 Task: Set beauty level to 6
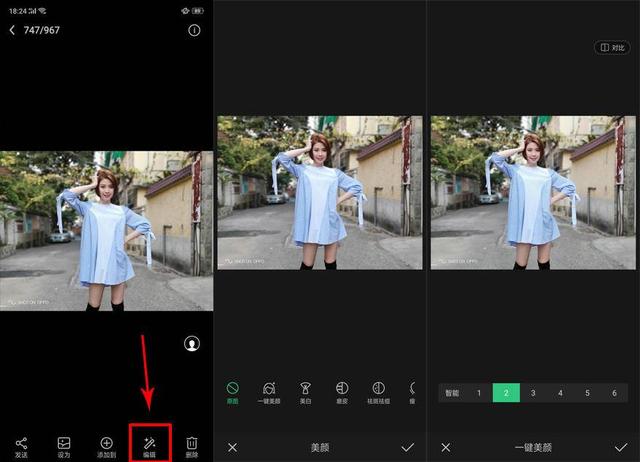[614, 393]
